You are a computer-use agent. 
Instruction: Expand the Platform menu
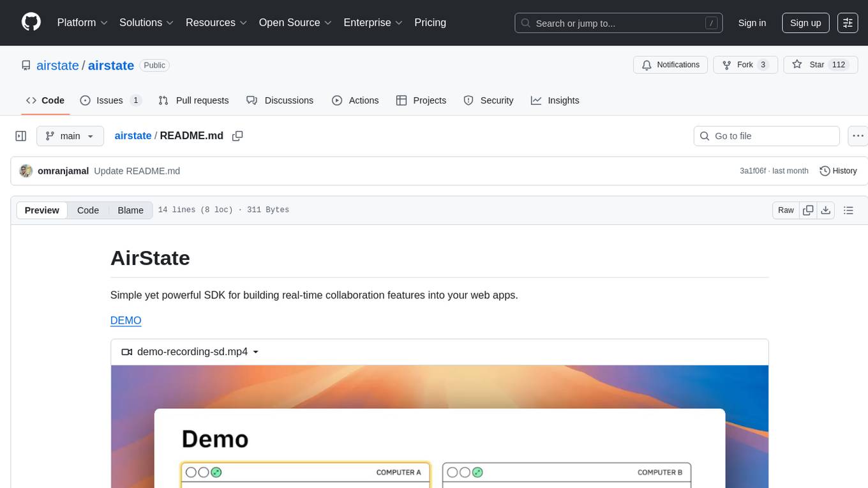82,22
